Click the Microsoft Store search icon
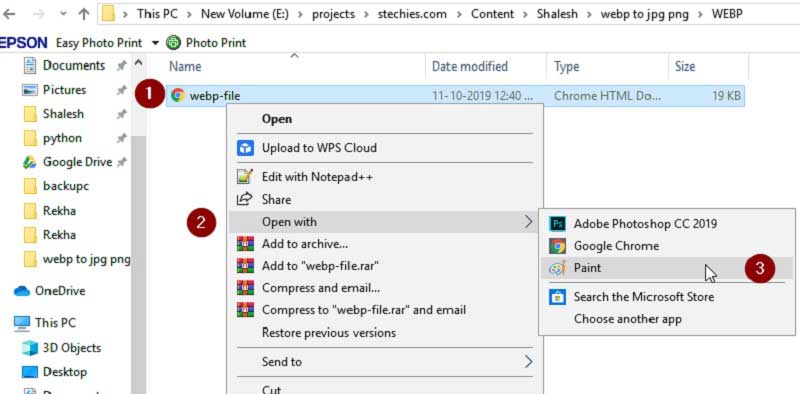800x394 pixels. pyautogui.click(x=558, y=297)
